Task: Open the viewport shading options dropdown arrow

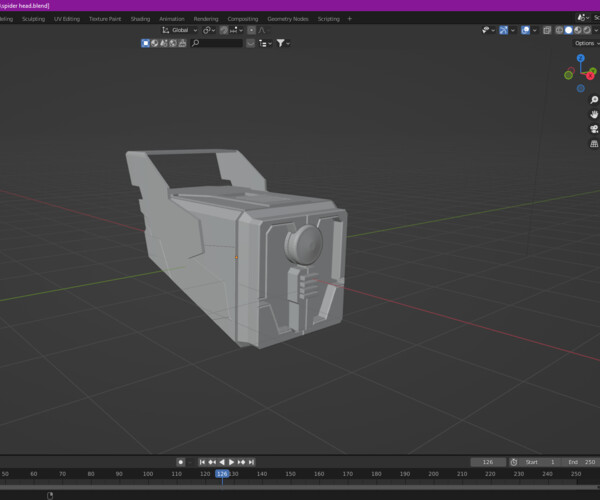Action: pos(597,31)
